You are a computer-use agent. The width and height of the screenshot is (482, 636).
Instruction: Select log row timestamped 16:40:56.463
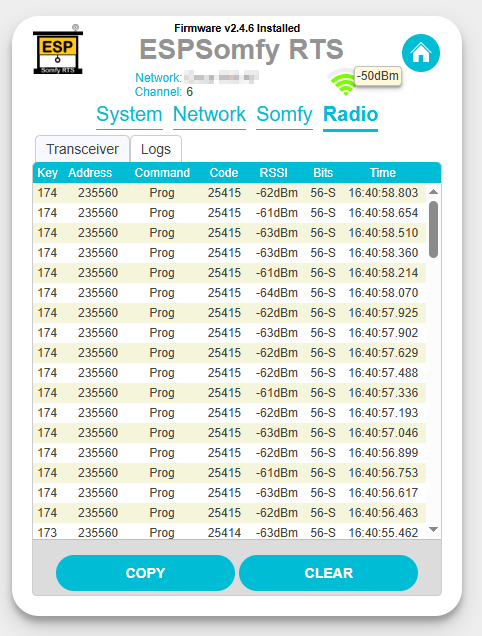230,513
